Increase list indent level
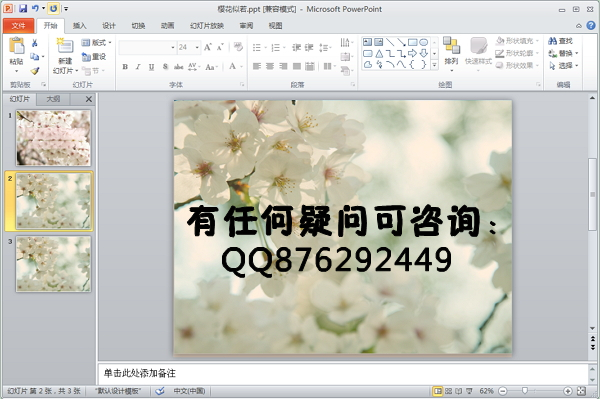The height and width of the screenshot is (399, 600). [309, 47]
